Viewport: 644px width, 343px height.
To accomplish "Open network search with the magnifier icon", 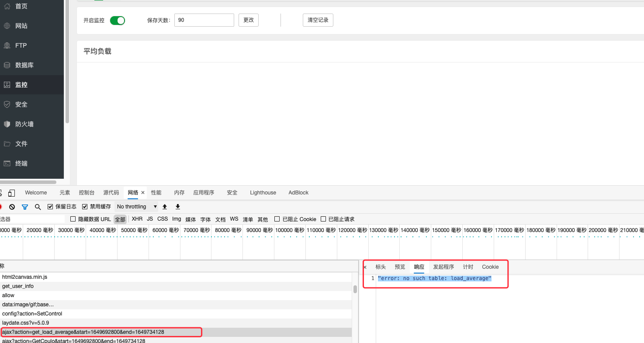I will (38, 207).
